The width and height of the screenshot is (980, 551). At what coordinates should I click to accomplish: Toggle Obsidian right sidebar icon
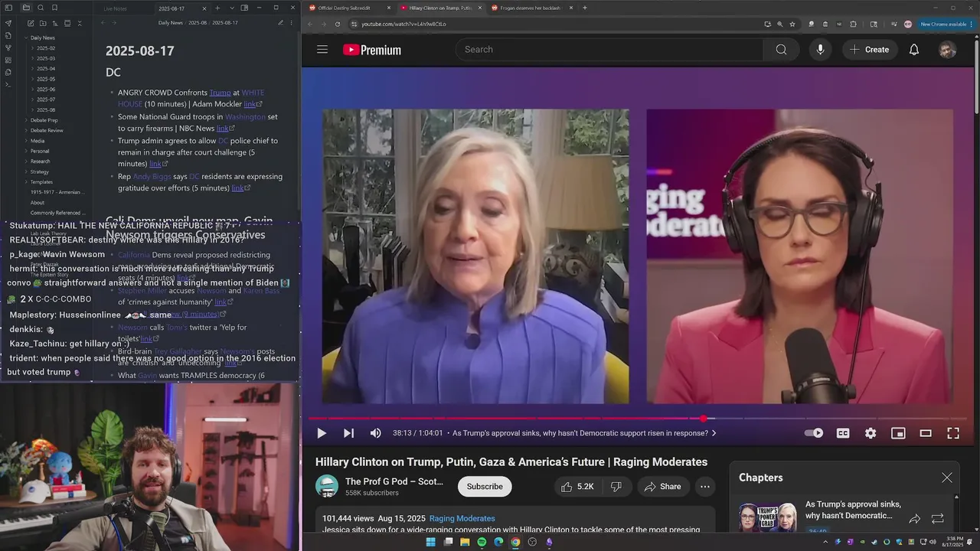coord(244,8)
